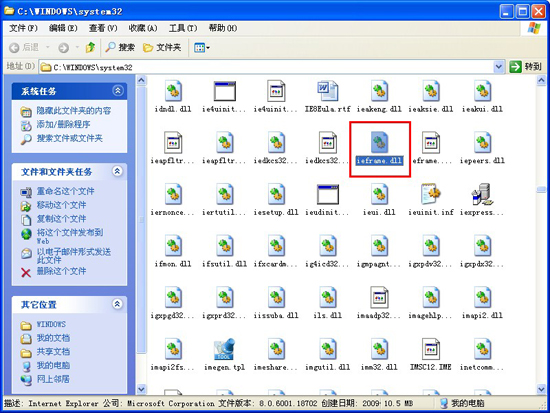550x413 pixels.
Task: Expand the address bar dropdown
Action: (498, 67)
